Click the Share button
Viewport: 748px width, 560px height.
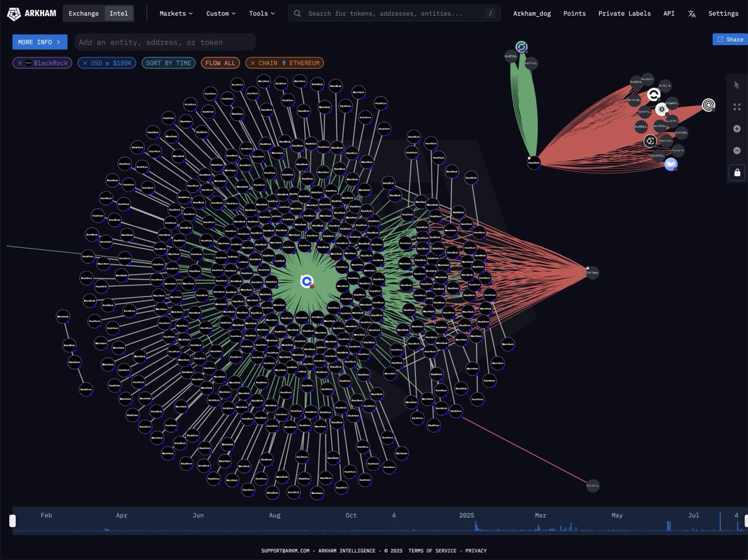point(730,39)
